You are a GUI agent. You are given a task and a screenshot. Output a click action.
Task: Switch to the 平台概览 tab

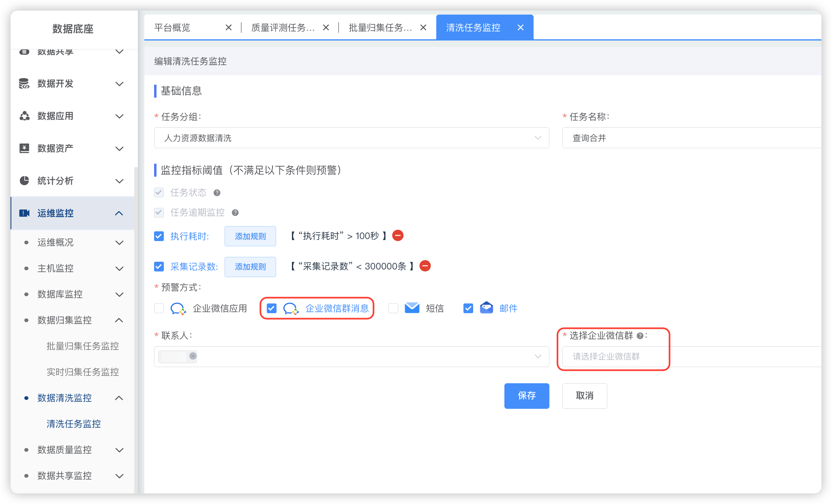pos(173,28)
